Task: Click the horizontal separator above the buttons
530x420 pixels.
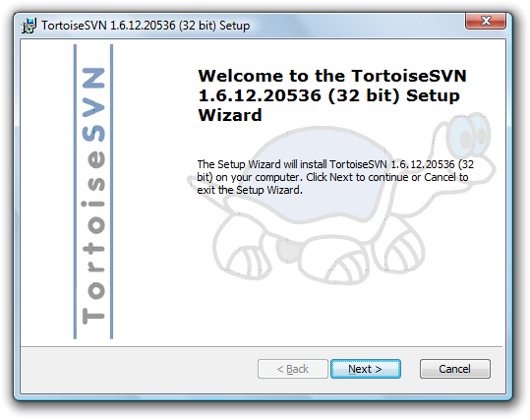Action: coord(262,346)
